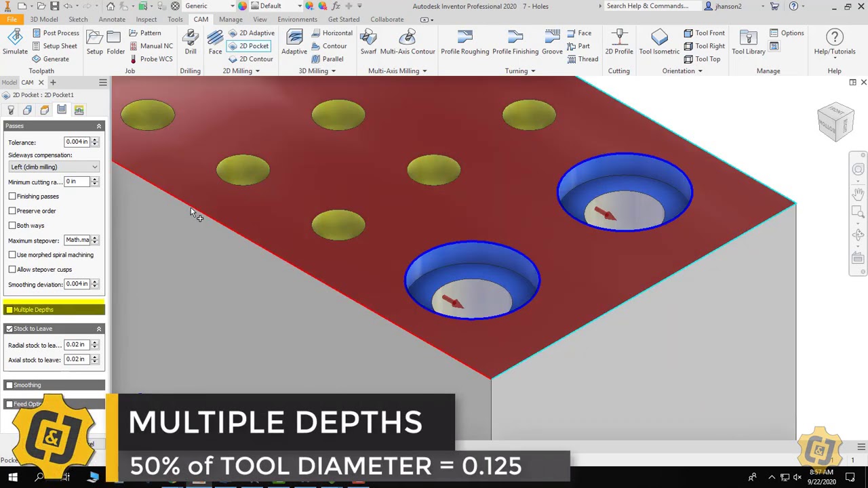
Task: Choose the Groove turning tool
Action: 552,43
